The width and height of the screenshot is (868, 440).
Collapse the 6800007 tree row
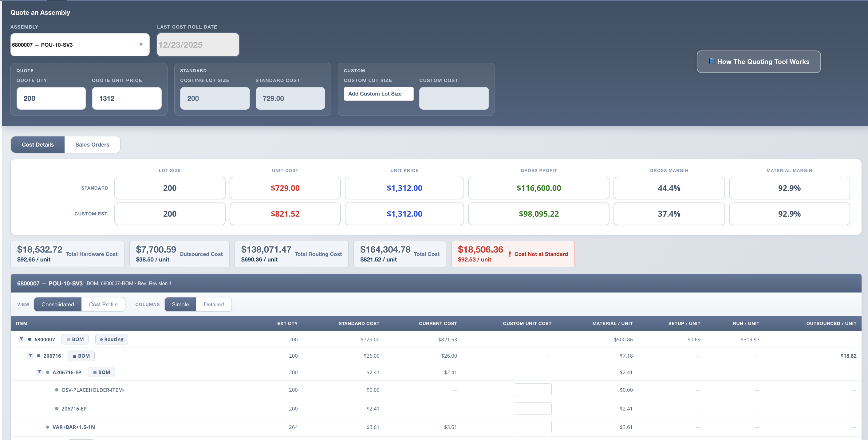point(21,339)
